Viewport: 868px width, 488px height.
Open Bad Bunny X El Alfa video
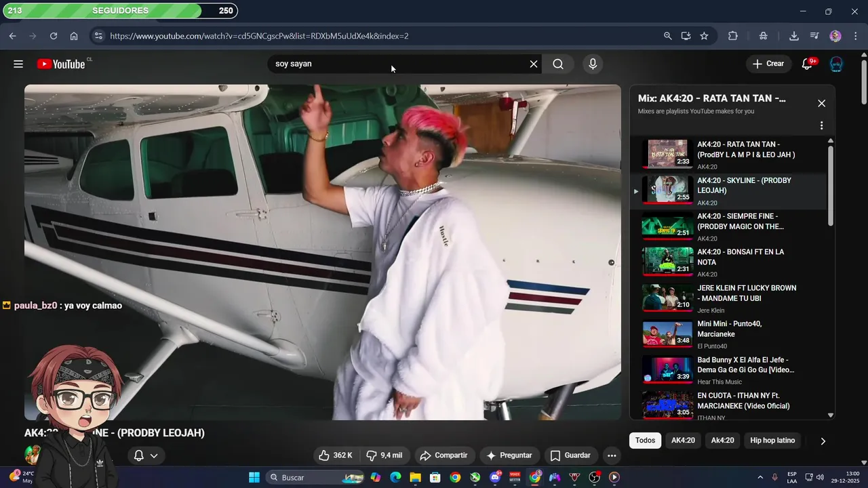(728, 370)
